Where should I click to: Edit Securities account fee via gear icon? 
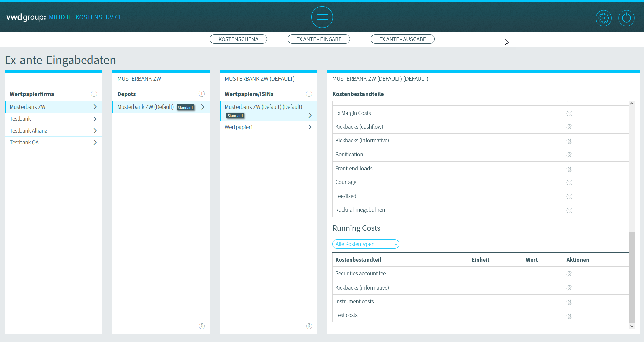click(569, 274)
